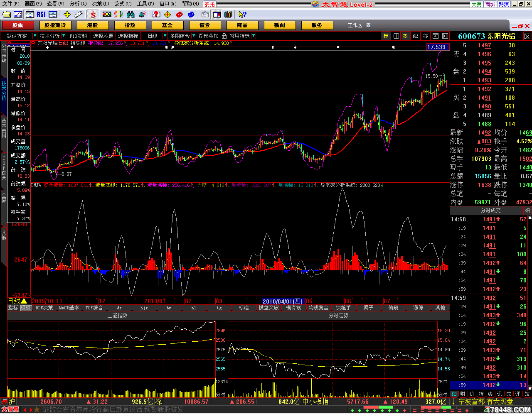This screenshot has height=414, width=532.
Task: Click the 日线 period label with yellow triangle
Action: 18,301
